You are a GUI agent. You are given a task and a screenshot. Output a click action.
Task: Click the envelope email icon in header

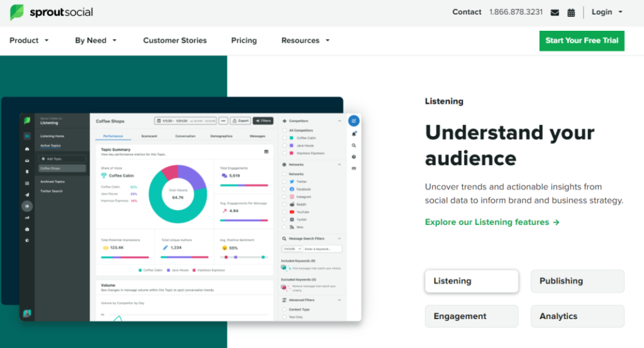(554, 13)
